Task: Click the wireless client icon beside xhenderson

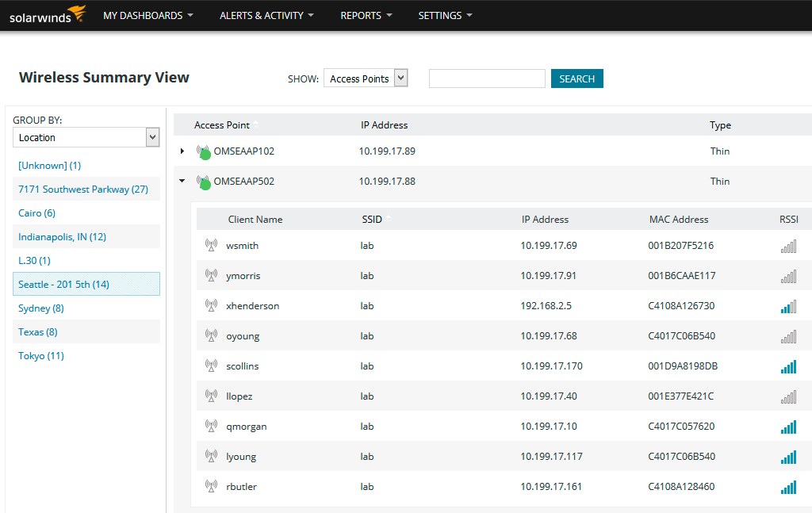Action: pos(211,305)
